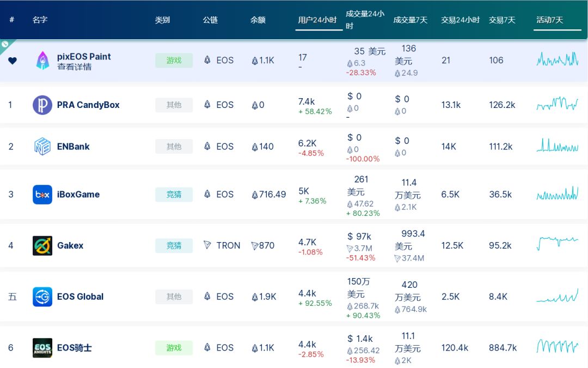588x368 pixels.
Task: Click the 7-day activity chart for ENBank
Action: coord(558,146)
